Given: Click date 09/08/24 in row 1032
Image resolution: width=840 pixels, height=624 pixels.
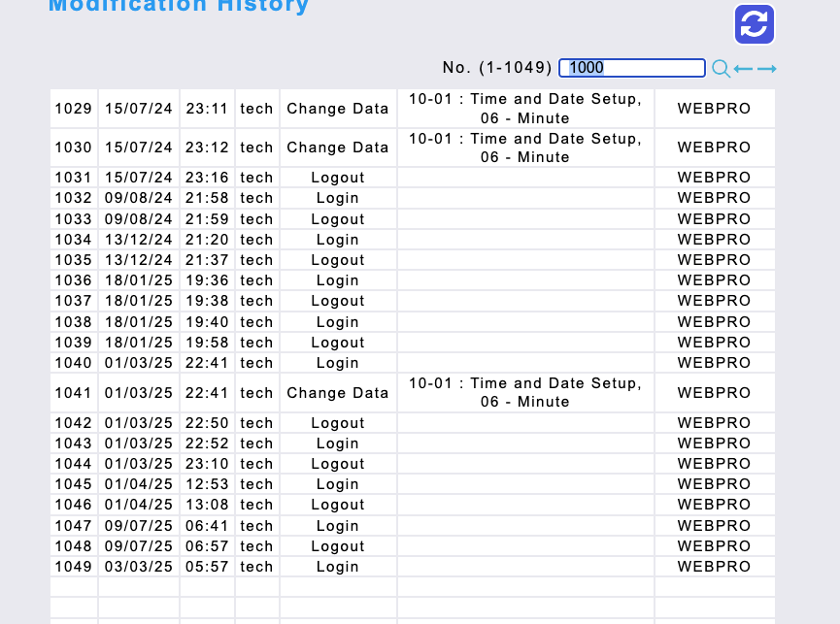Looking at the screenshot, I should [139, 198].
